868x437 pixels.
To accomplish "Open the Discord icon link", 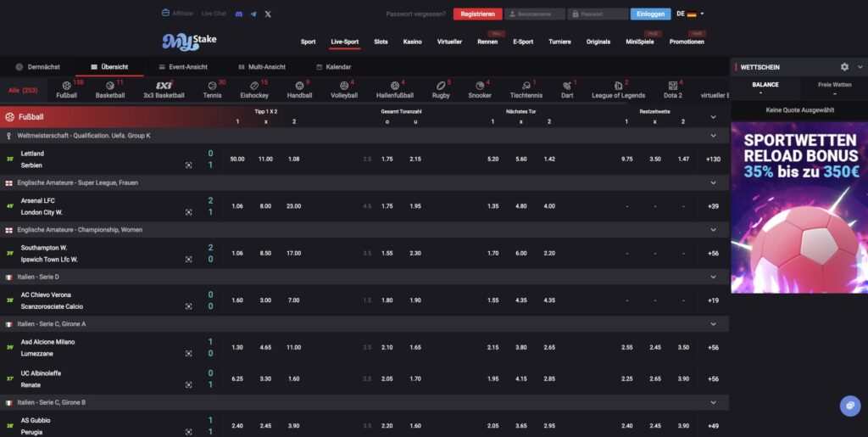I will pos(238,14).
